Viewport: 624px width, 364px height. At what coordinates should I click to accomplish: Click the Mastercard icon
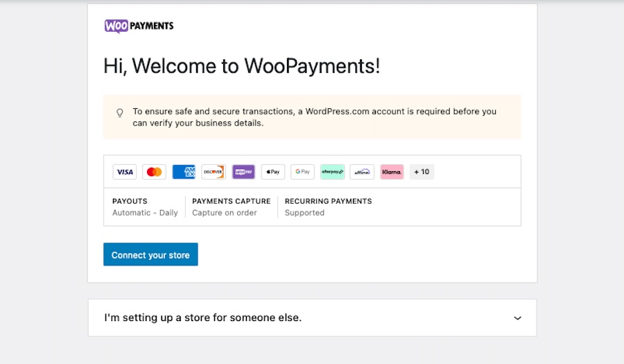154,172
